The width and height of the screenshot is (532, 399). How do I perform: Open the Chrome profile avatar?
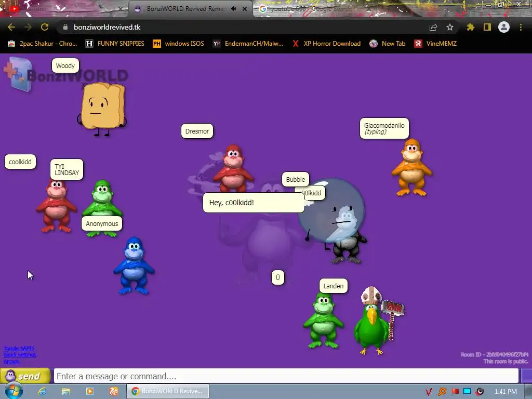point(504,27)
